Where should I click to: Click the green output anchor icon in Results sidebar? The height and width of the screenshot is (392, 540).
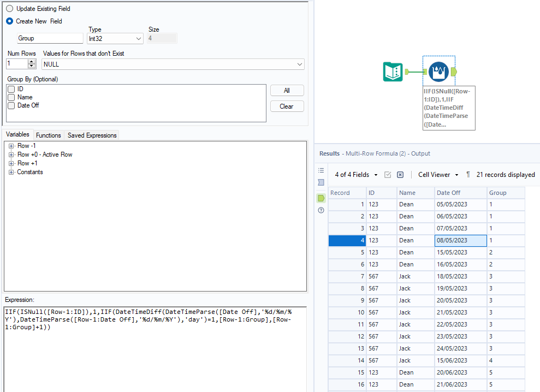click(321, 198)
